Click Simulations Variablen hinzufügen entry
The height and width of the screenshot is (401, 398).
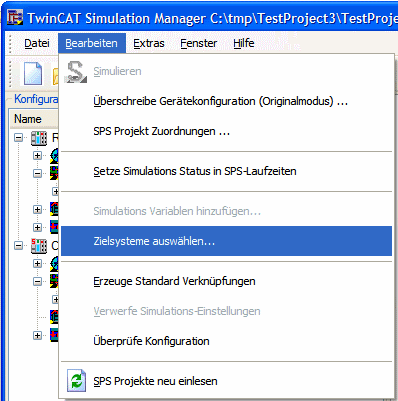coord(226,211)
